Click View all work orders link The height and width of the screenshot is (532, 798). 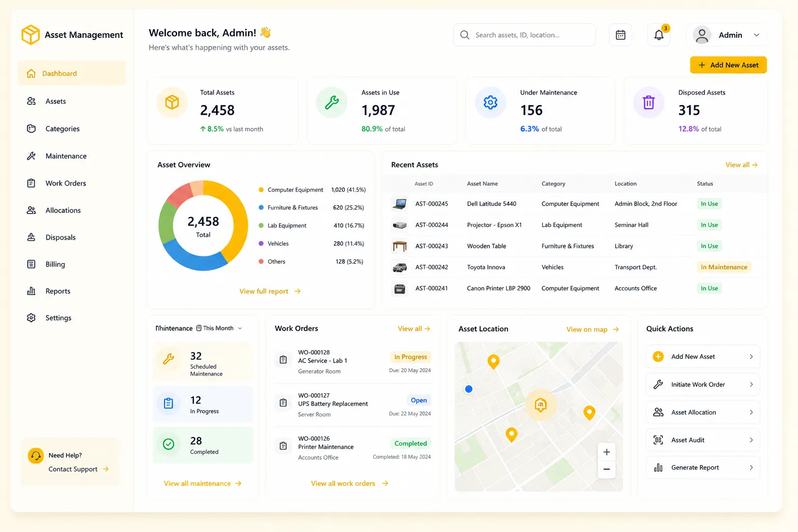pos(350,483)
